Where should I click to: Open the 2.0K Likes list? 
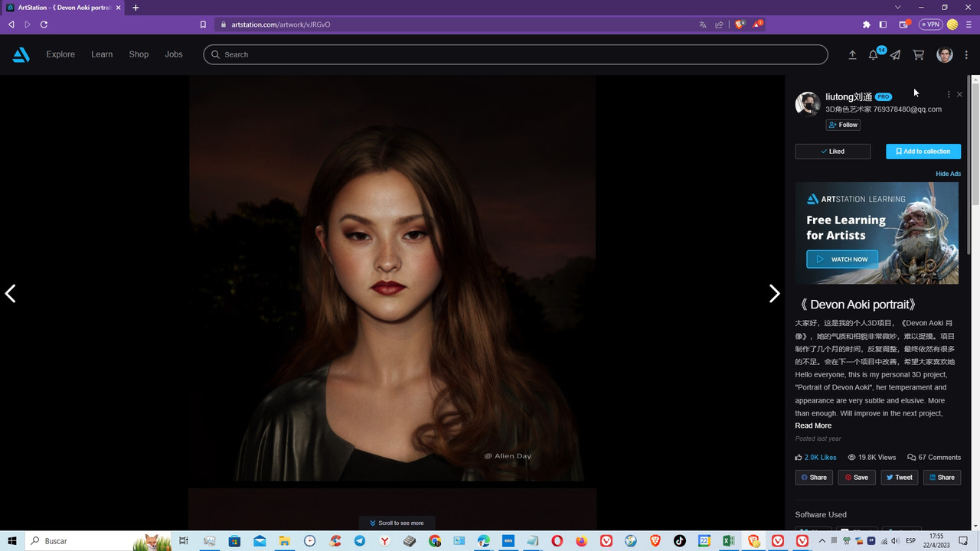(815, 457)
